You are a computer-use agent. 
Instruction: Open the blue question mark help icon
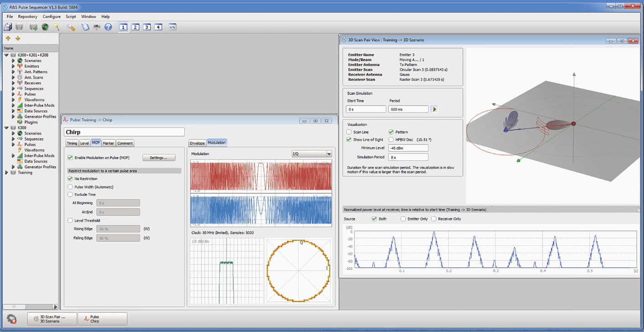[x=108, y=27]
